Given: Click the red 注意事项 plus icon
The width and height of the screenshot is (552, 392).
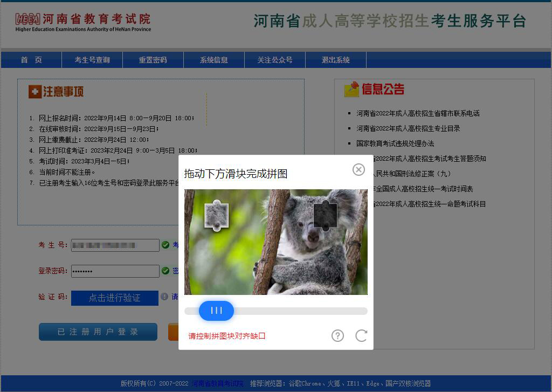Looking at the screenshot, I should [35, 92].
